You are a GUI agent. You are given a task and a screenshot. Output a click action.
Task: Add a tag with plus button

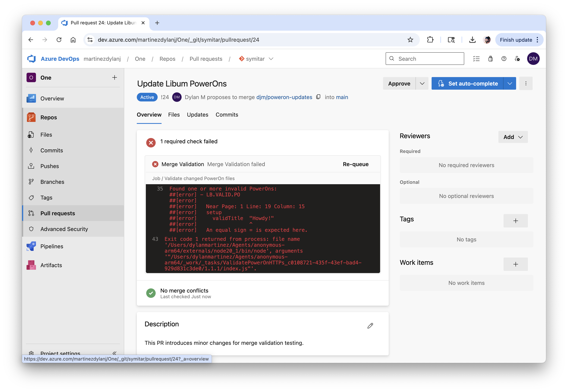(x=516, y=221)
